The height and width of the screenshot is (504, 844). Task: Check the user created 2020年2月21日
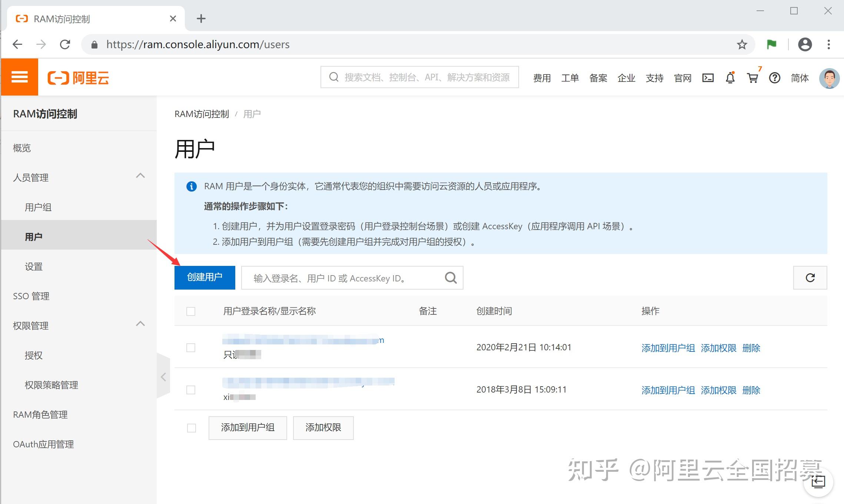[191, 348]
